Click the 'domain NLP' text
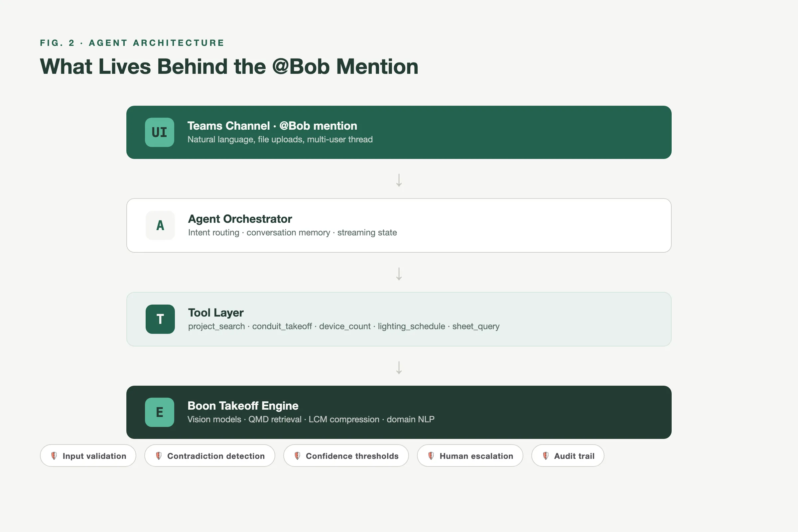Image resolution: width=798 pixels, height=532 pixels. [x=411, y=419]
